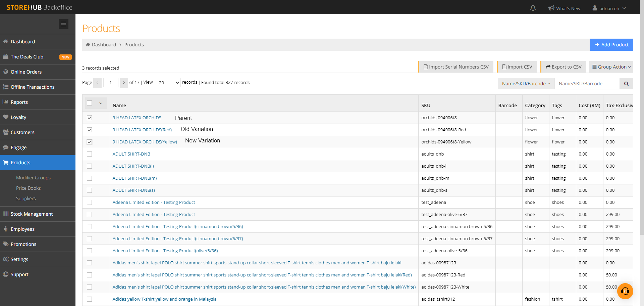Click Import Serial Numbers CSV button
This screenshot has height=306, width=644.
pos(456,67)
